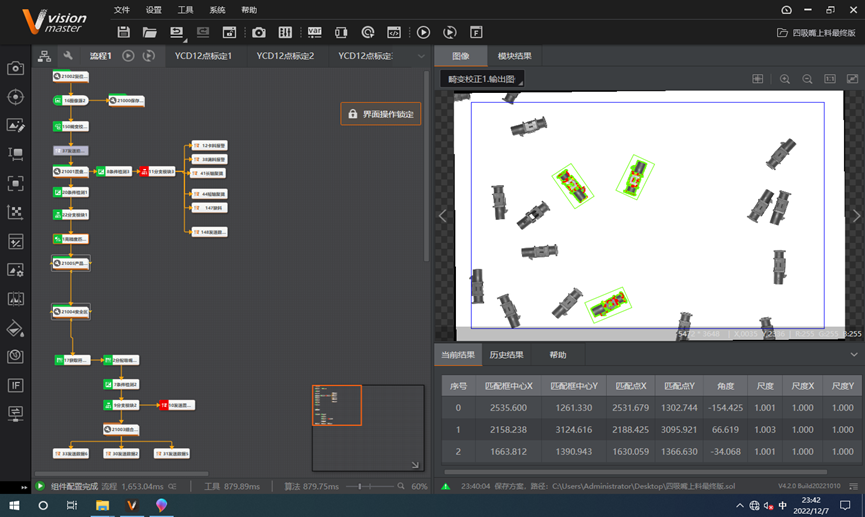The width and height of the screenshot is (865, 517).
Task: Switch to the YCD12点标定1 flow tab
Action: coord(204,56)
